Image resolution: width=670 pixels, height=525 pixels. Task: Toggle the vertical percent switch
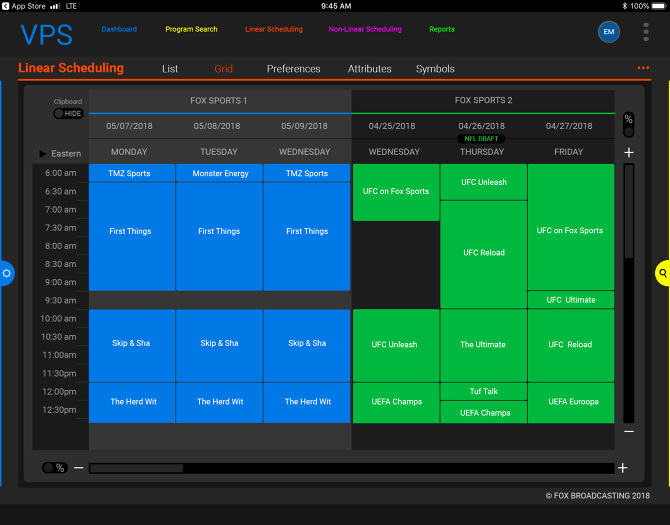point(629,125)
